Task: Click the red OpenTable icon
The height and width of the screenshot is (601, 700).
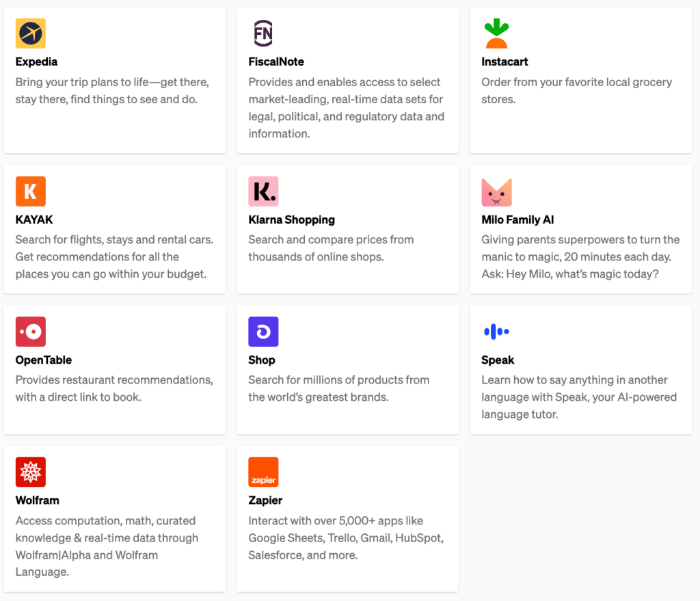Action: click(x=31, y=332)
